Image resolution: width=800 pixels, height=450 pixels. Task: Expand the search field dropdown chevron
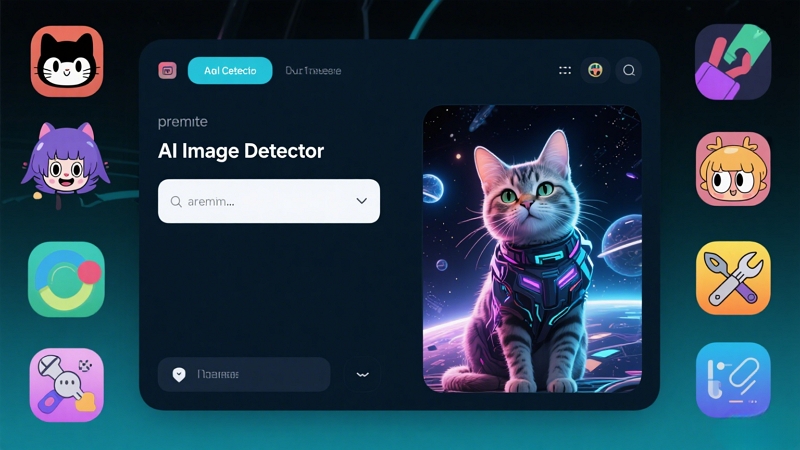[362, 201]
